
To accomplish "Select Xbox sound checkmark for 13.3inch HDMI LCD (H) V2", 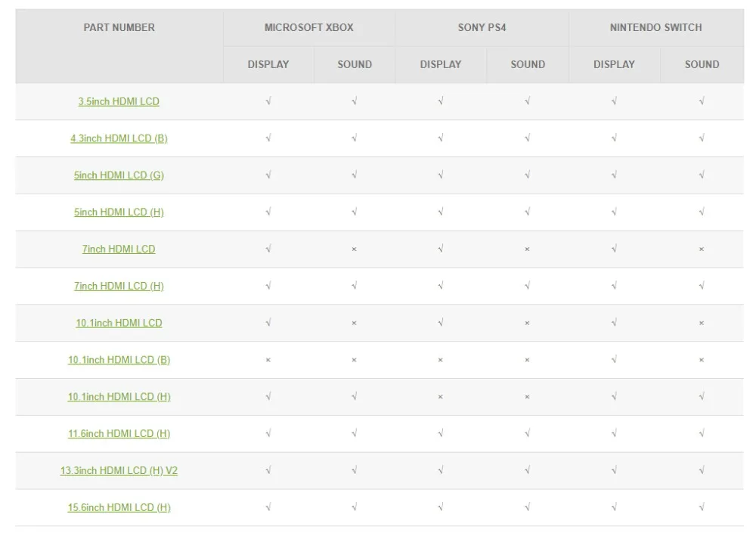I will [x=355, y=470].
